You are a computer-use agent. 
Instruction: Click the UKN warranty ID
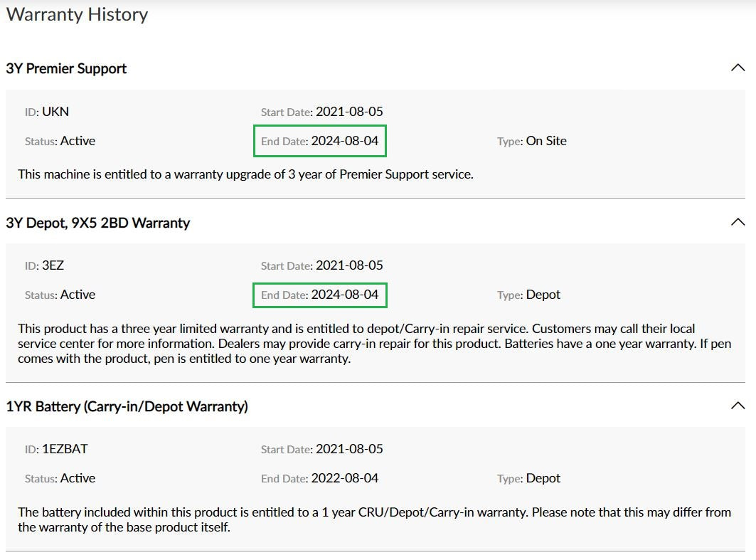pyautogui.click(x=55, y=112)
